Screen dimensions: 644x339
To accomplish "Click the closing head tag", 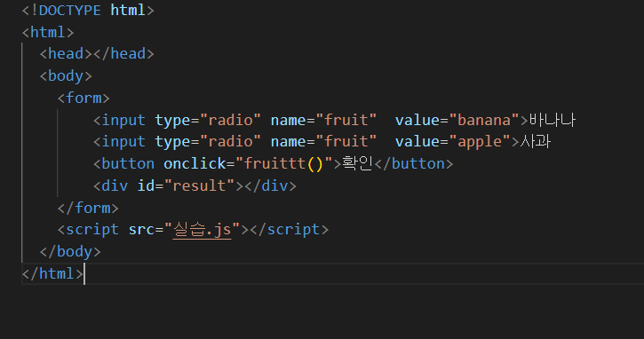I will pos(123,54).
